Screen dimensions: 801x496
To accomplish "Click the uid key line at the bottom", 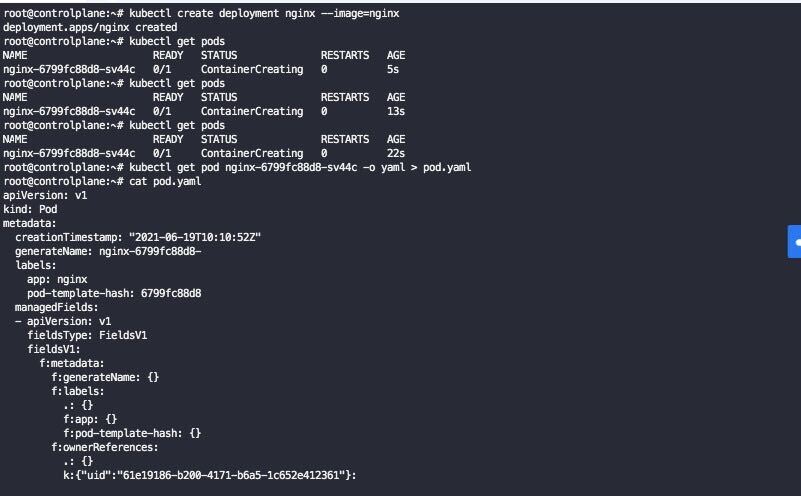I will 210,475.
